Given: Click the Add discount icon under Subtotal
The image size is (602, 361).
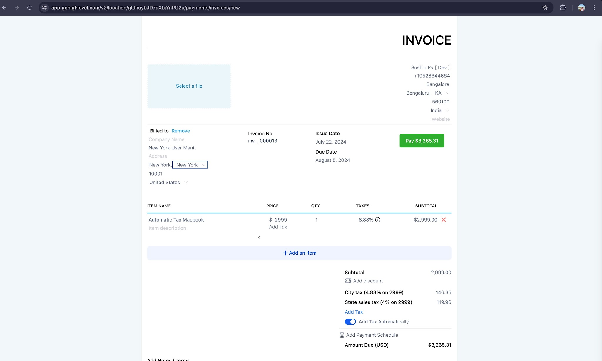Looking at the screenshot, I should pos(348,281).
